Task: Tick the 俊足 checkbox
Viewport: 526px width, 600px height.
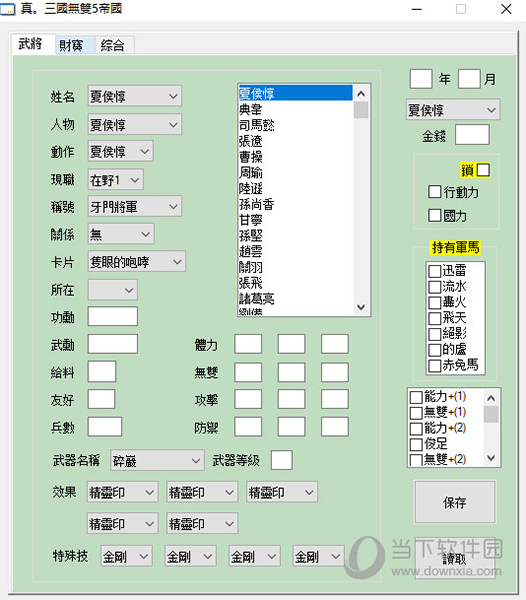Action: point(416,444)
